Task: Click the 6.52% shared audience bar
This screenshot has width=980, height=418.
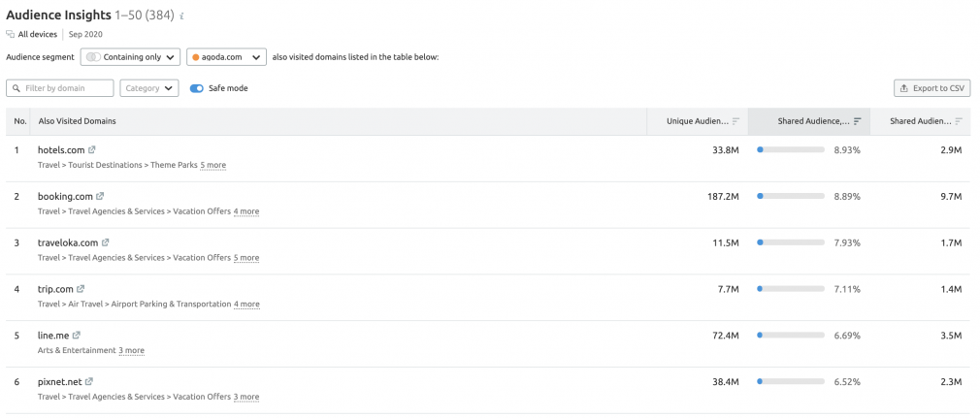Action: 791,382
